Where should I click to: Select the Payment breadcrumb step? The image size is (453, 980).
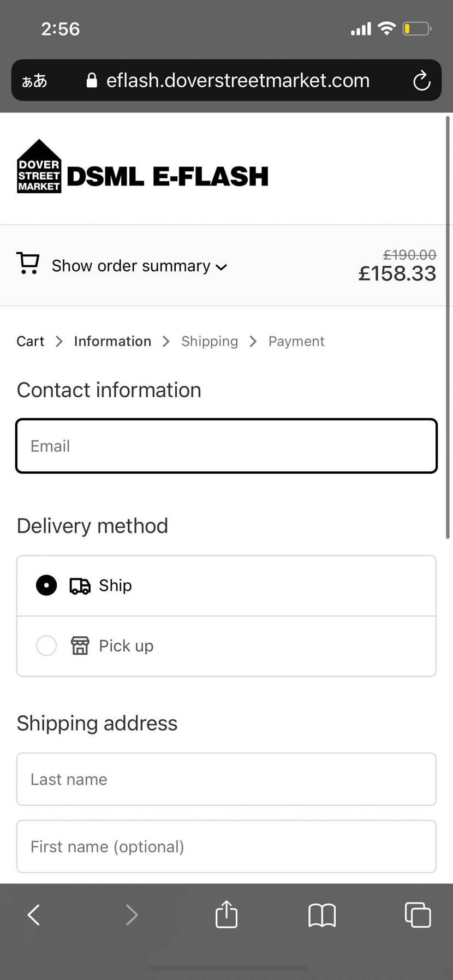(296, 341)
